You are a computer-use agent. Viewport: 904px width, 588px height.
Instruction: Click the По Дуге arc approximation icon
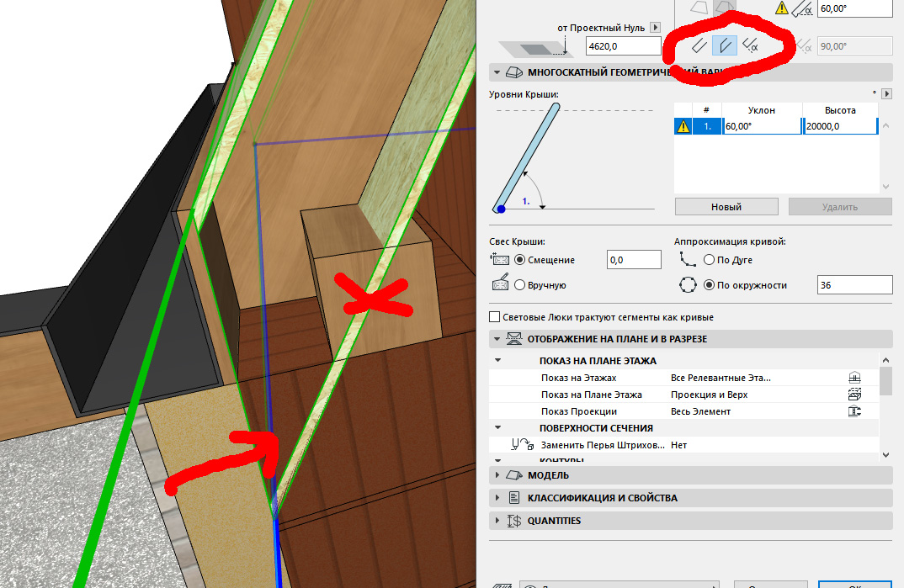[688, 260]
